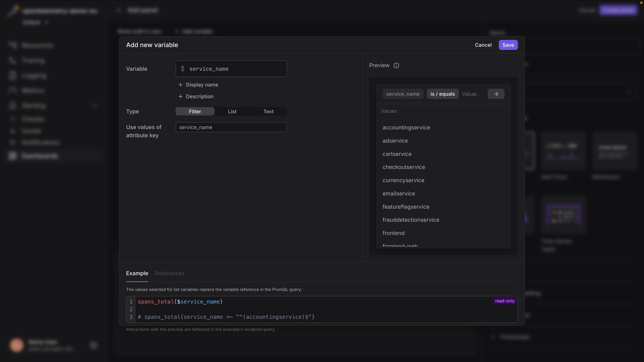
Task: Add a Display name to the variable
Action: pyautogui.click(x=198, y=85)
